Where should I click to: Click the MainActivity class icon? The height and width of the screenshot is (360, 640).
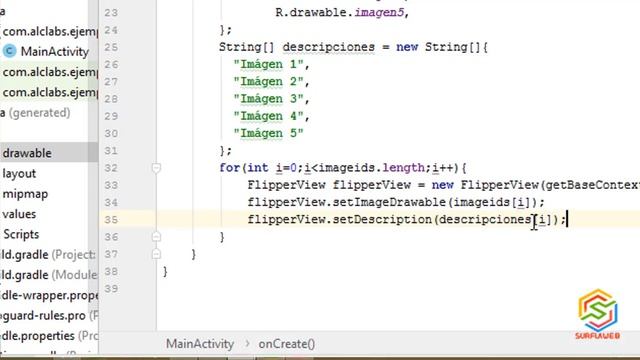tap(9, 51)
